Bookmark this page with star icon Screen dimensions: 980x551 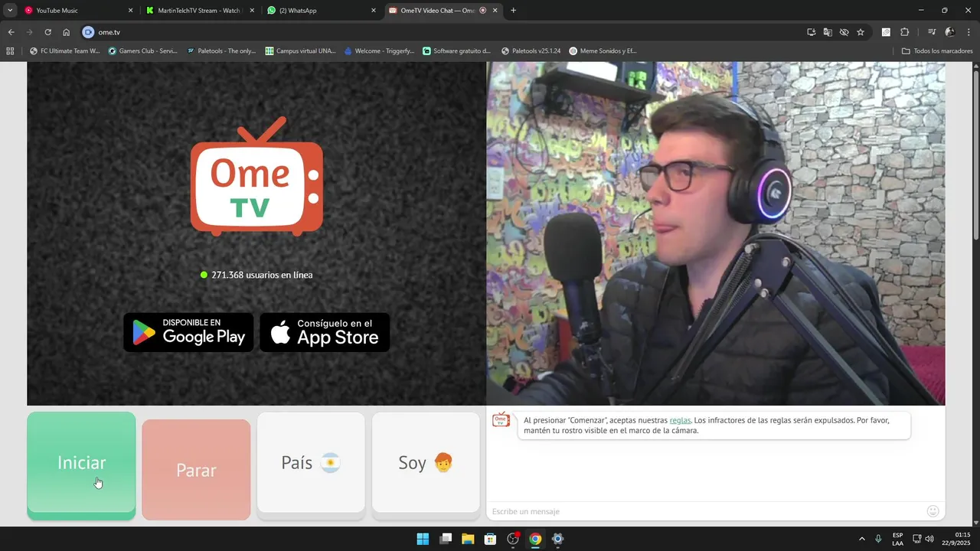pyautogui.click(x=861, y=32)
